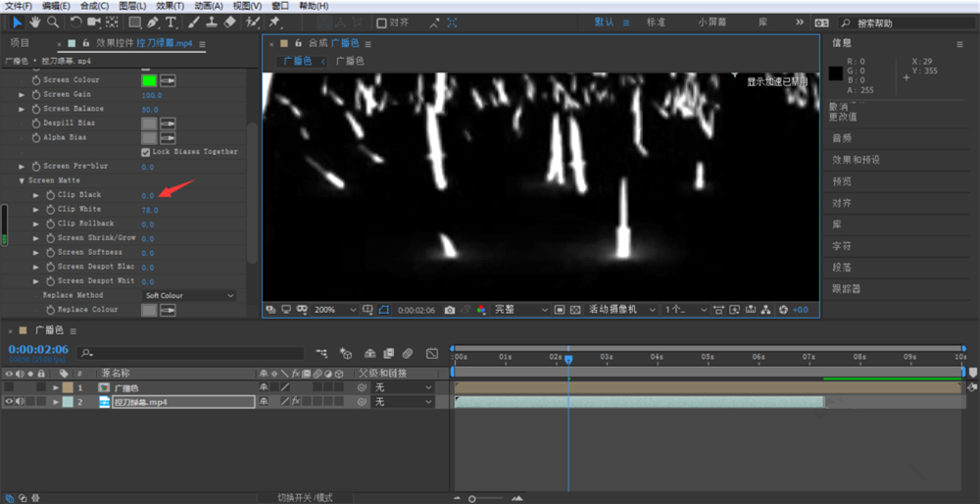Take a snapshot with the camera icon
Viewport: 980px width, 504px height.
pyautogui.click(x=450, y=310)
